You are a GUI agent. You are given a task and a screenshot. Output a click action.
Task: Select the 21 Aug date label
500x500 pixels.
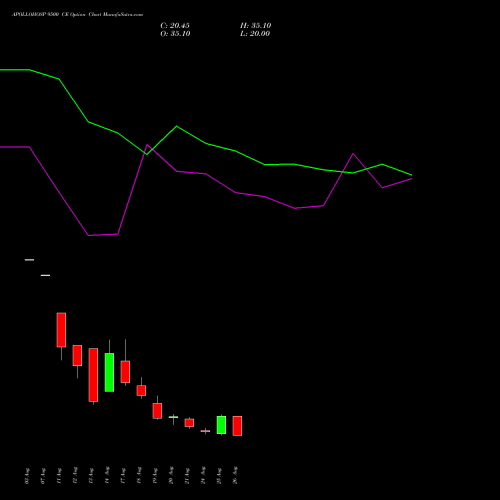click(x=187, y=476)
